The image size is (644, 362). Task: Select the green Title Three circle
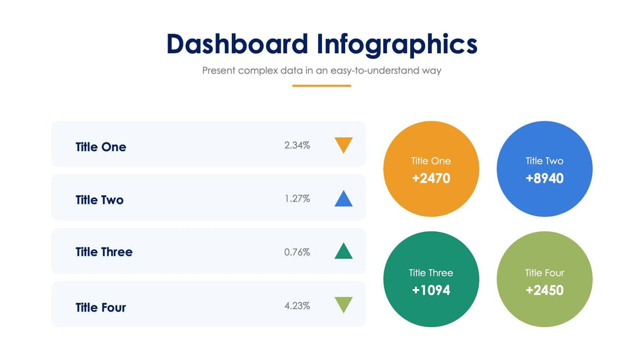[431, 279]
